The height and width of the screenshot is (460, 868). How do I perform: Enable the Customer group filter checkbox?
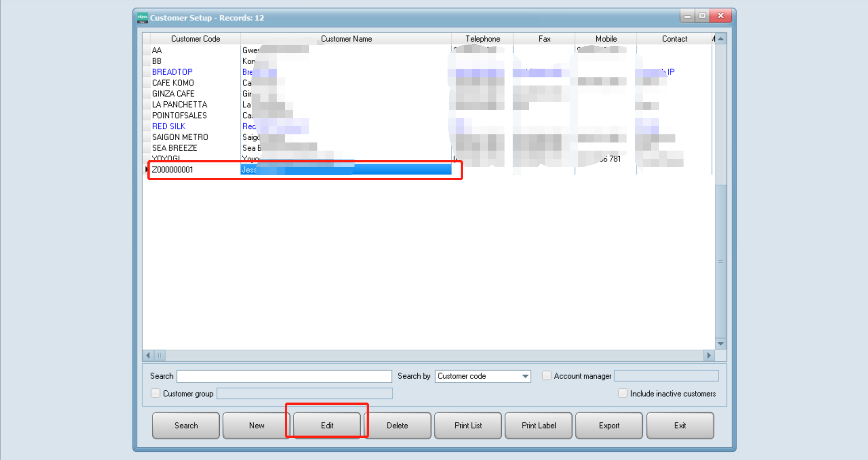point(155,393)
